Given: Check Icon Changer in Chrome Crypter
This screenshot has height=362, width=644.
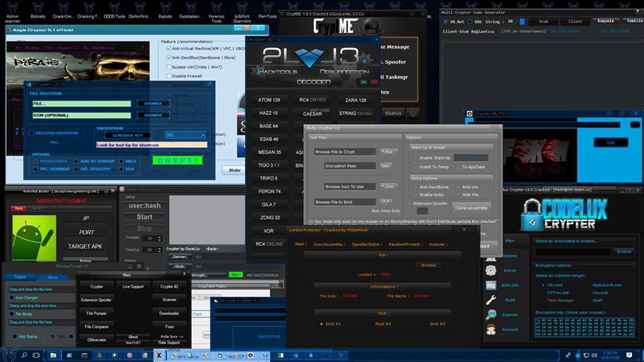Looking at the screenshot, I should click(x=12, y=298).
